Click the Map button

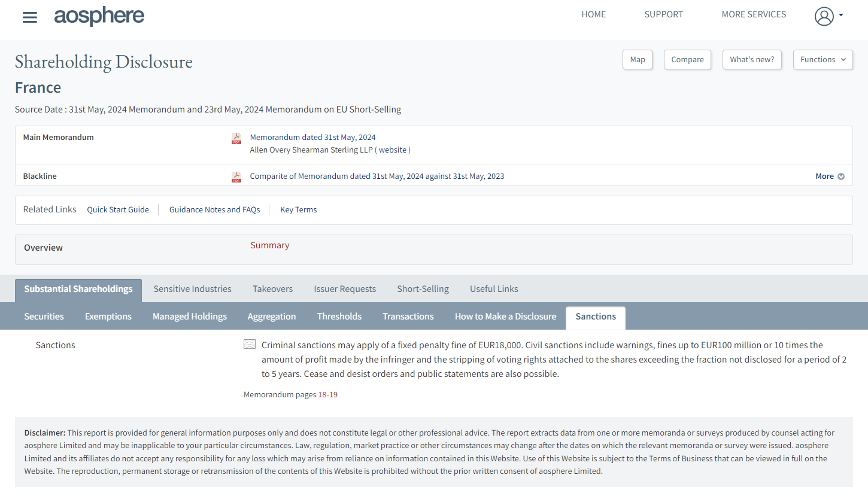637,59
